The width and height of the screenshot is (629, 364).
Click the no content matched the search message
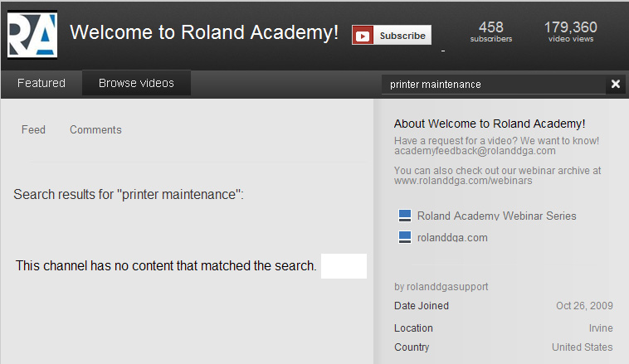pyautogui.click(x=166, y=266)
